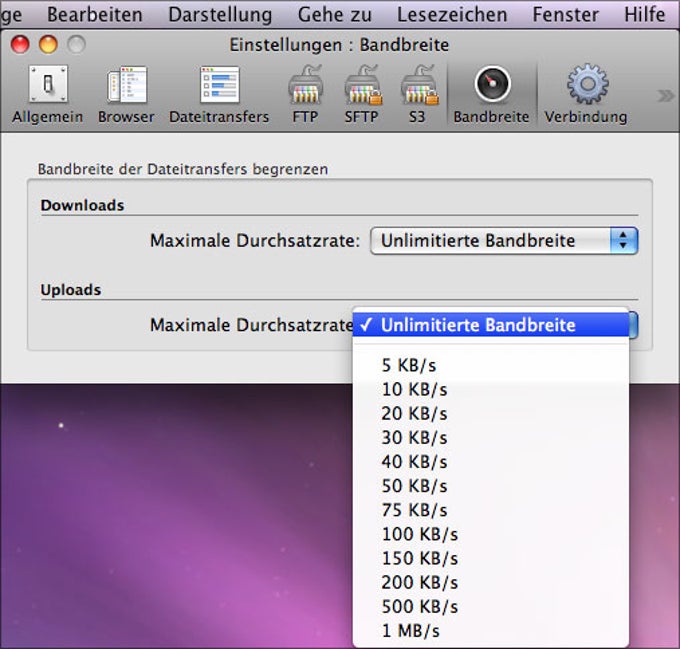
Task: Select 150 KB/s upload limit
Action: click(x=491, y=558)
